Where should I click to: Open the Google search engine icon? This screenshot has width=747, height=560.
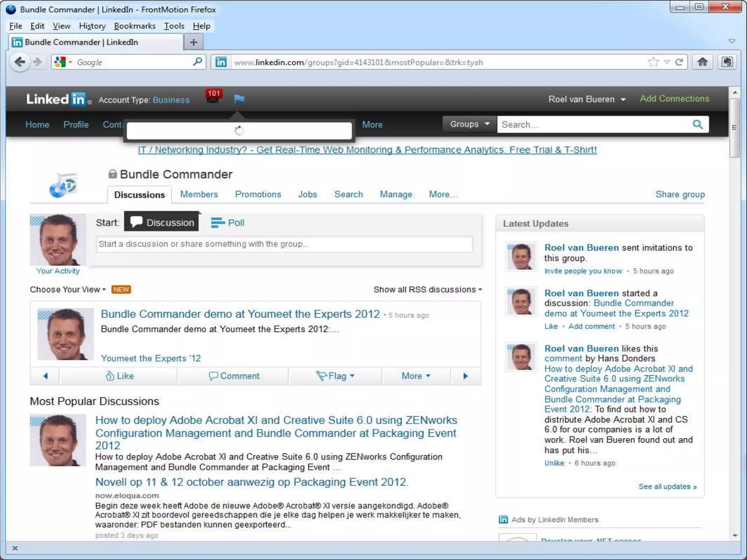60,62
